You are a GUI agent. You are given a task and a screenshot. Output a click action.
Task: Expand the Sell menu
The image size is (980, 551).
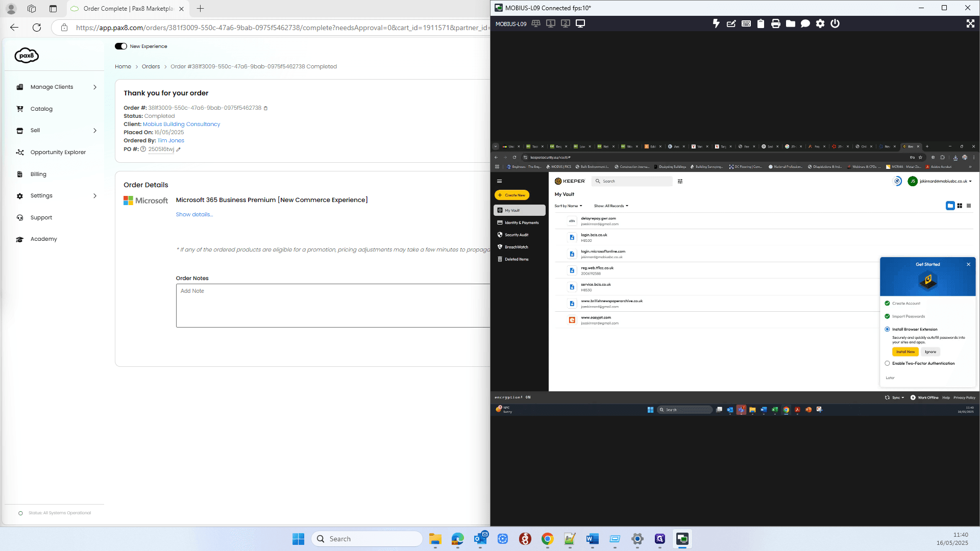[x=56, y=131]
